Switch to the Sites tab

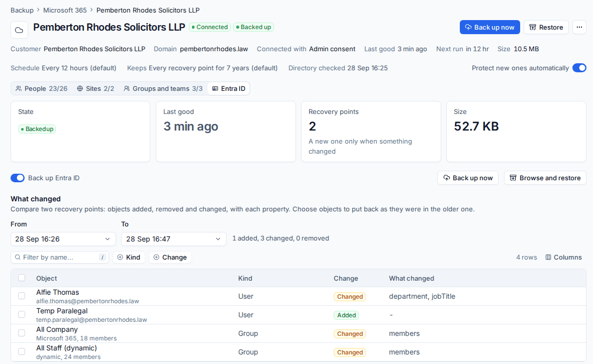point(95,88)
